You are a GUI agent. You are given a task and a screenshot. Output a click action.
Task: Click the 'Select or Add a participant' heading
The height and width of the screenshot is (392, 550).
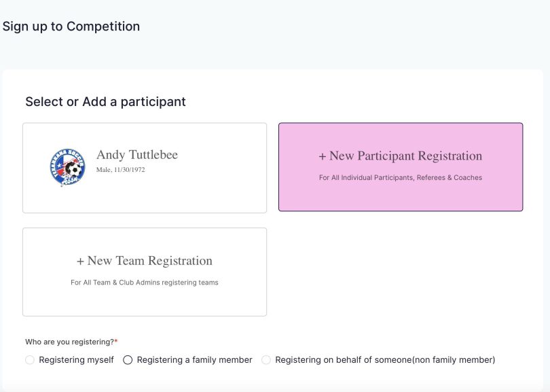[x=105, y=102]
